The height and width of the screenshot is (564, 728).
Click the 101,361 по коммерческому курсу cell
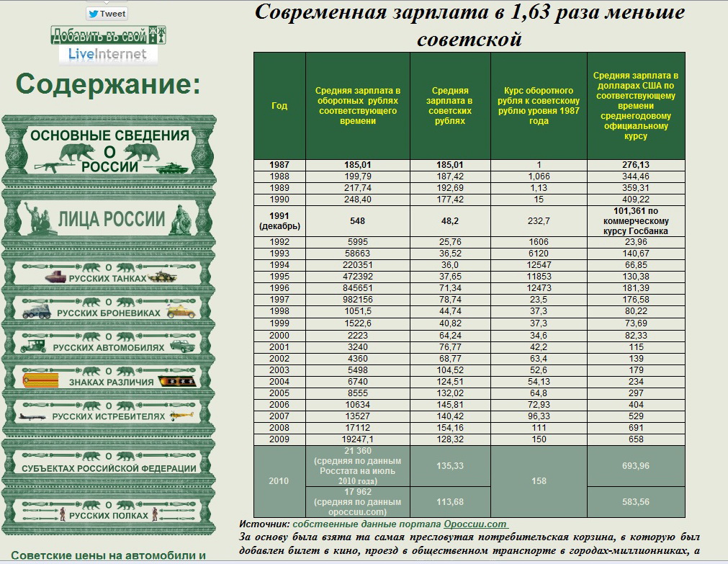point(636,221)
